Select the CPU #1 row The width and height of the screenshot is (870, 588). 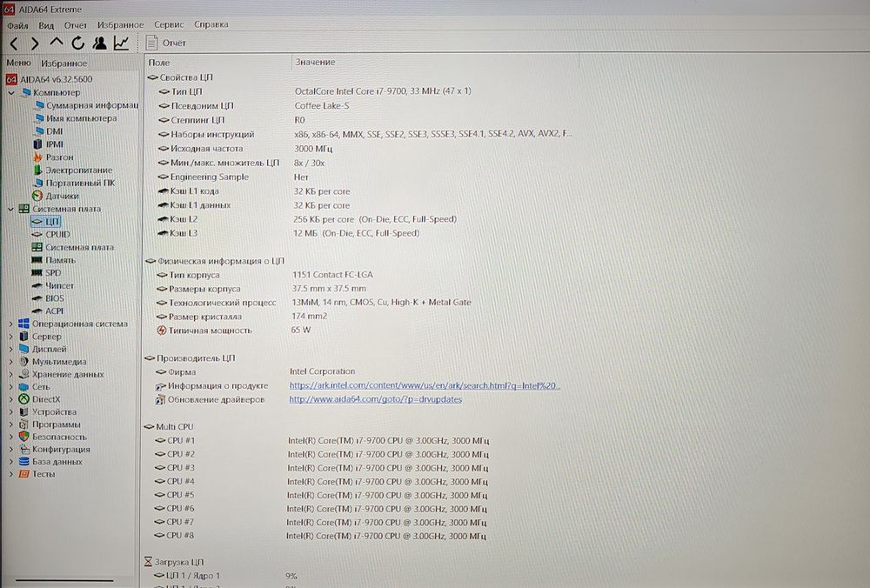(322, 441)
